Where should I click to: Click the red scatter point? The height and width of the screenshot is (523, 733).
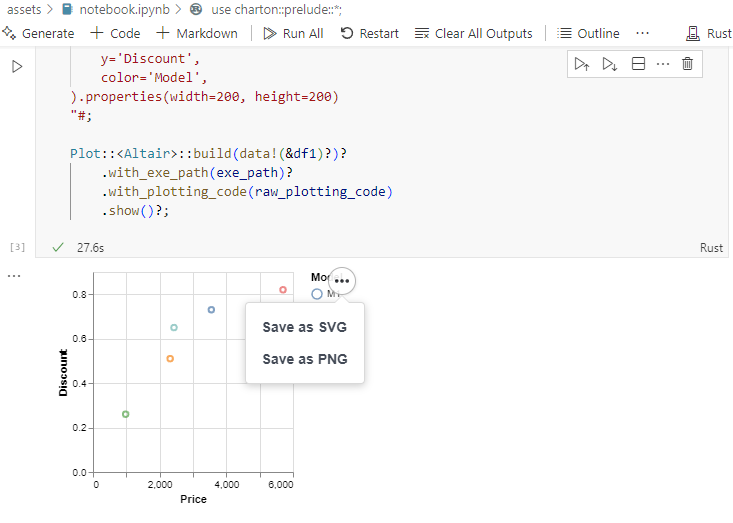(283, 290)
